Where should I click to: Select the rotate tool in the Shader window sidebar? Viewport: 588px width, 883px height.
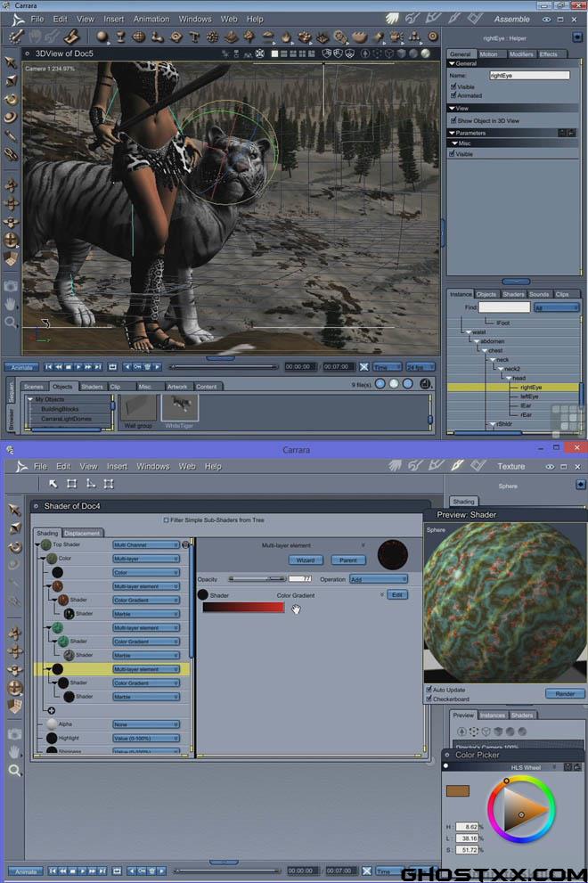[x=15, y=546]
